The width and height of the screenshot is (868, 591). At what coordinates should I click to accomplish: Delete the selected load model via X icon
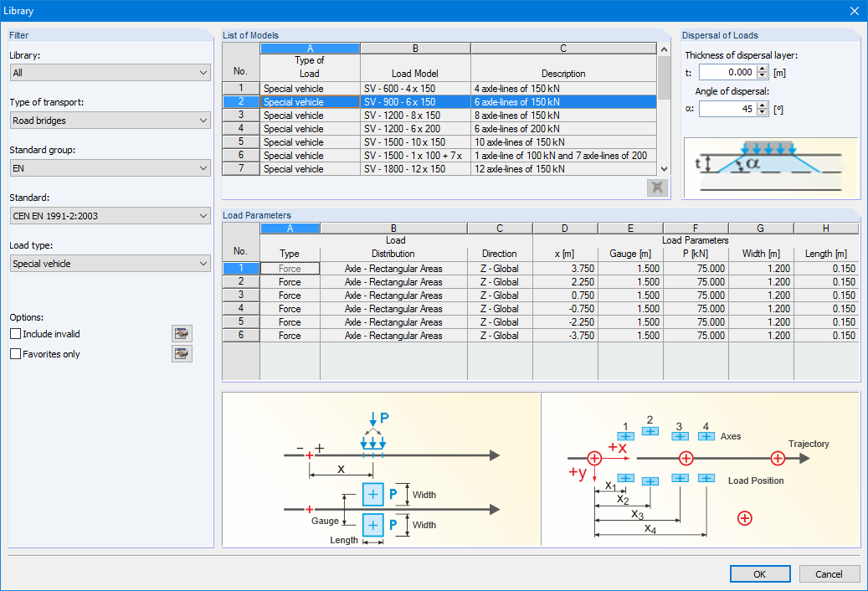[x=656, y=187]
